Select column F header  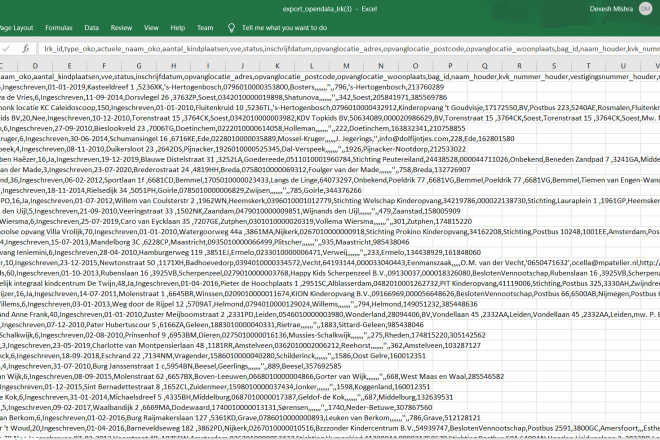click(x=104, y=66)
